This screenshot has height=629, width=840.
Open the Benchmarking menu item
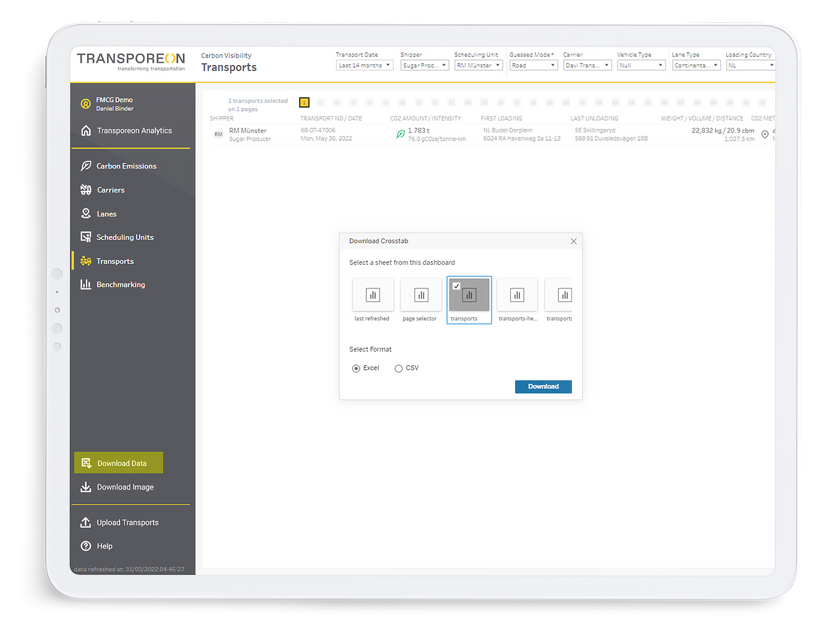pos(121,284)
